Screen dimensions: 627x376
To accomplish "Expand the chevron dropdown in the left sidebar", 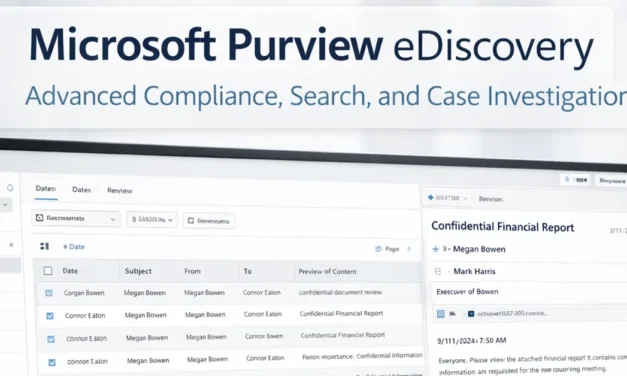I will (5, 205).
